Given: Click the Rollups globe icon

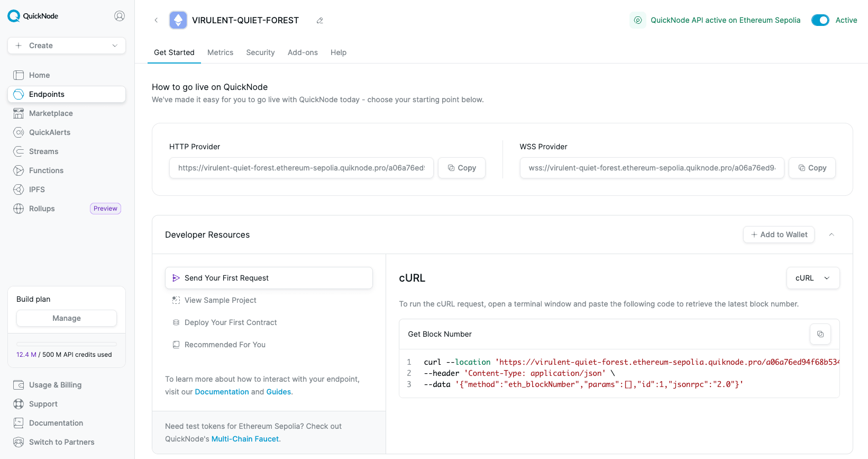Looking at the screenshot, I should pyautogui.click(x=19, y=209).
